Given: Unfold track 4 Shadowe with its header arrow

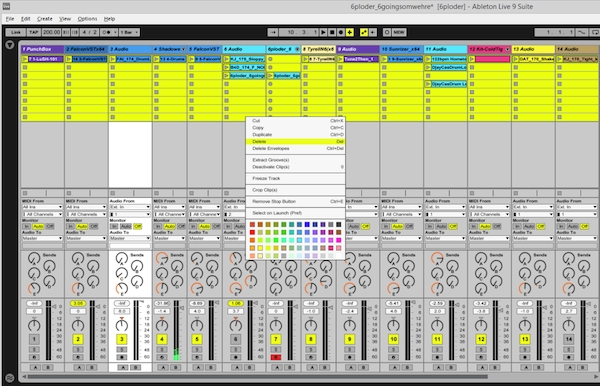Looking at the screenshot, I should tap(184, 49).
